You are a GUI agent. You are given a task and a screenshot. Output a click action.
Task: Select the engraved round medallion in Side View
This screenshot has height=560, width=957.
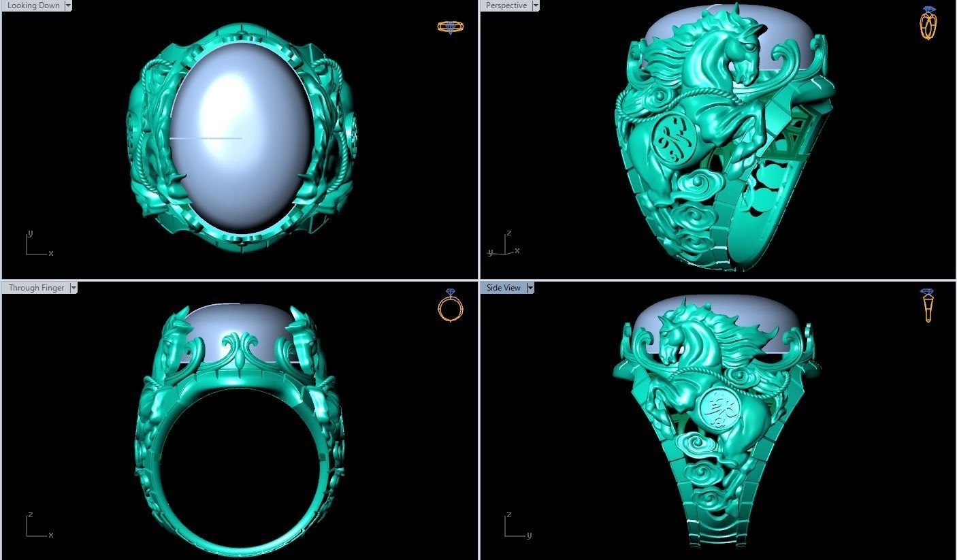[720, 408]
